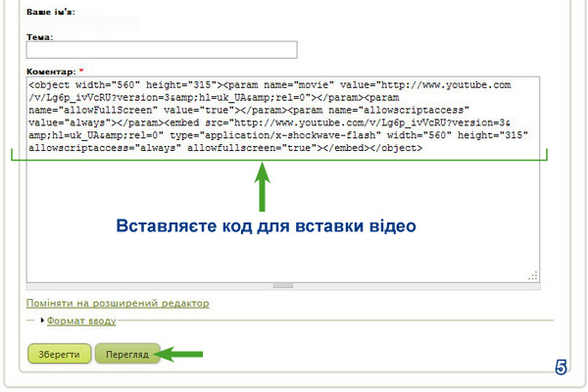Expand the Формат вводу triangle
Viewport: 588px width, 392px height.
pos(44,319)
